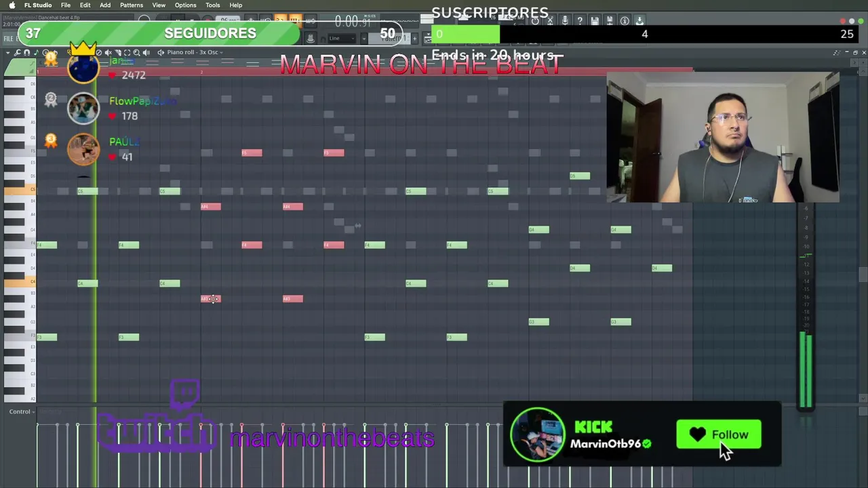Open the File menu
The height and width of the screenshot is (488, 868).
66,5
